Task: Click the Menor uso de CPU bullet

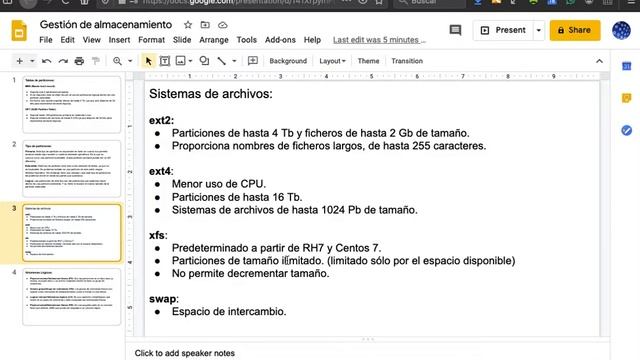Action: pos(219,184)
